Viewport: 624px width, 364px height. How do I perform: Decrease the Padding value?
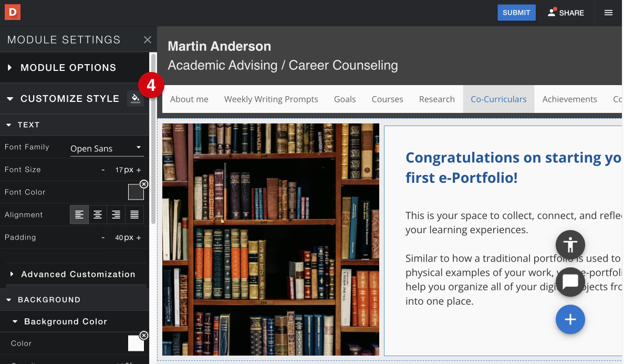click(103, 237)
